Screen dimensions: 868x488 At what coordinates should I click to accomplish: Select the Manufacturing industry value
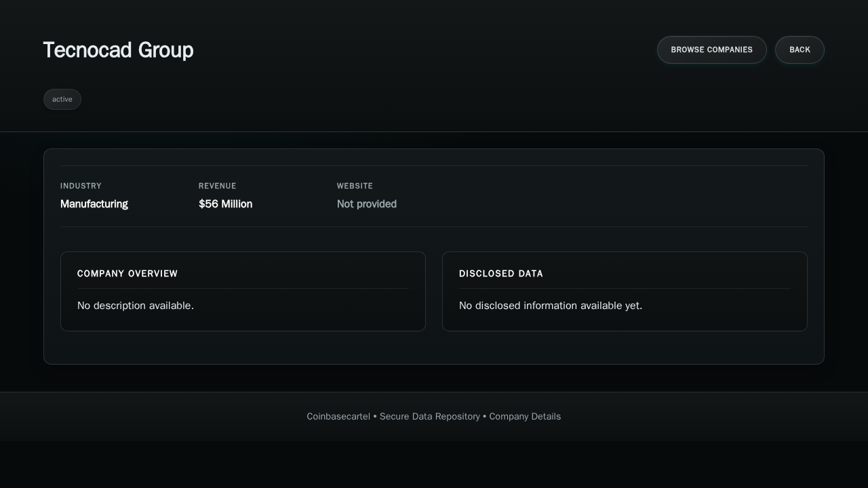(x=94, y=204)
